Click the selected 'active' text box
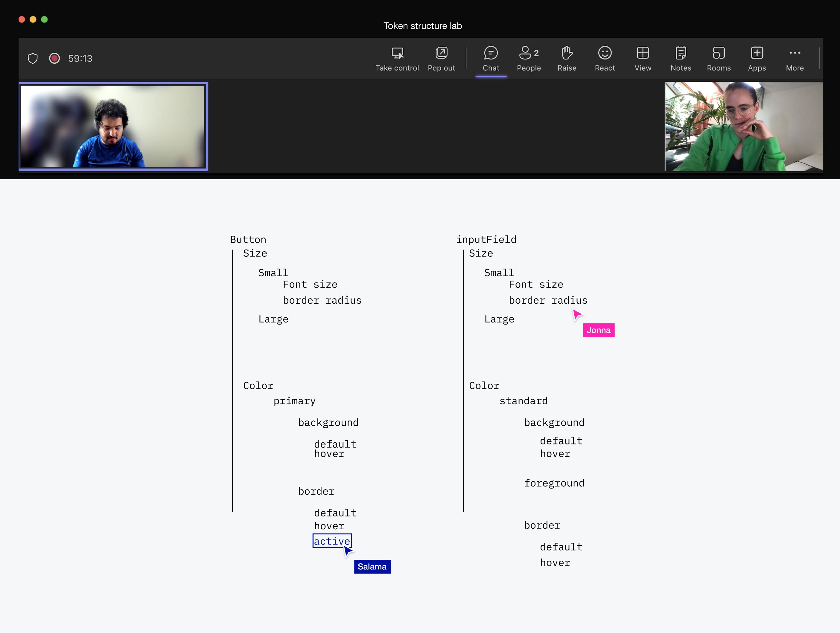The image size is (840, 633). pos(331,541)
